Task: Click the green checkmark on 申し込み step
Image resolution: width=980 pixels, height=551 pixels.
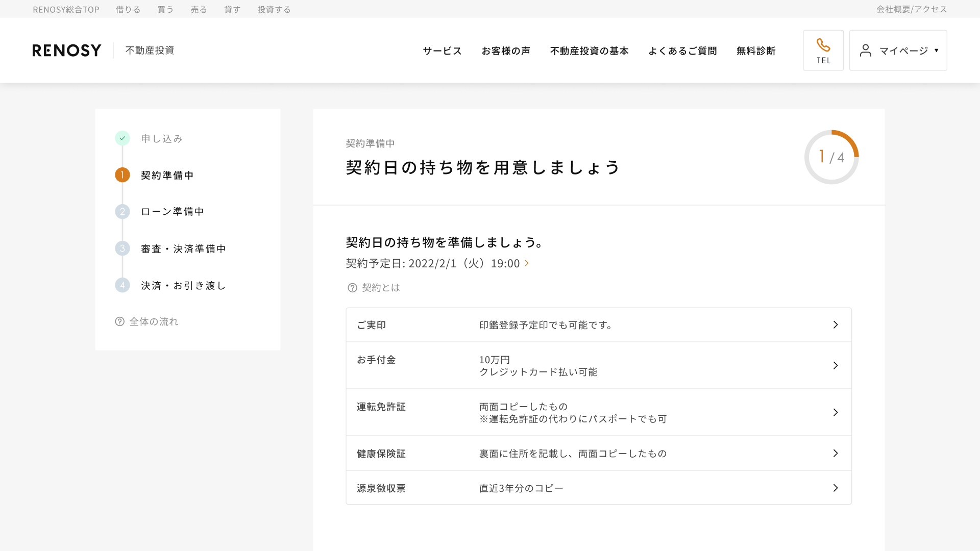Action: 122,138
